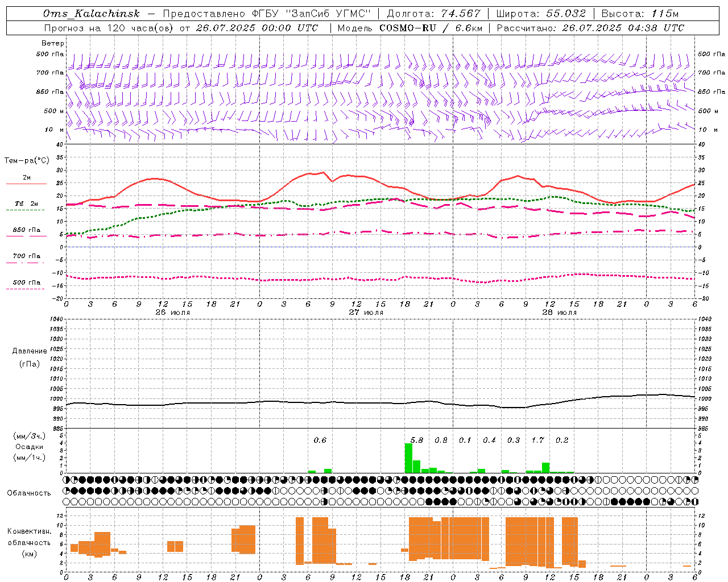Click the 0.4 precipitation total value
This screenshot has height=582, width=728.
click(489, 440)
